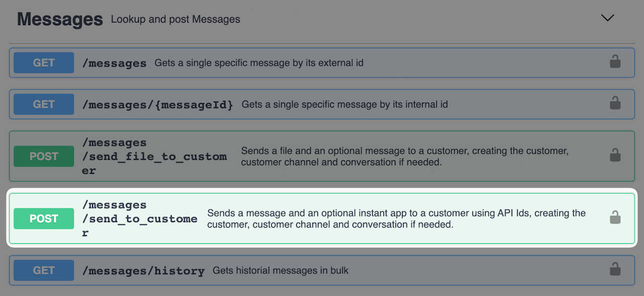Image resolution: width=644 pixels, height=296 pixels.
Task: Click the GET badge for /messages/{messageId}
Action: [44, 105]
